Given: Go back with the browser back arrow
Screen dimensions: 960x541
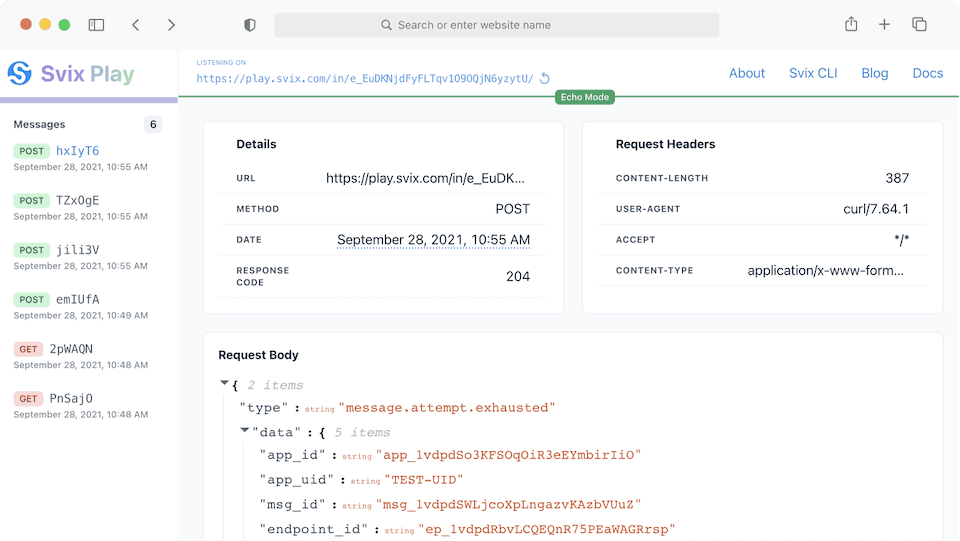Looking at the screenshot, I should point(136,25).
